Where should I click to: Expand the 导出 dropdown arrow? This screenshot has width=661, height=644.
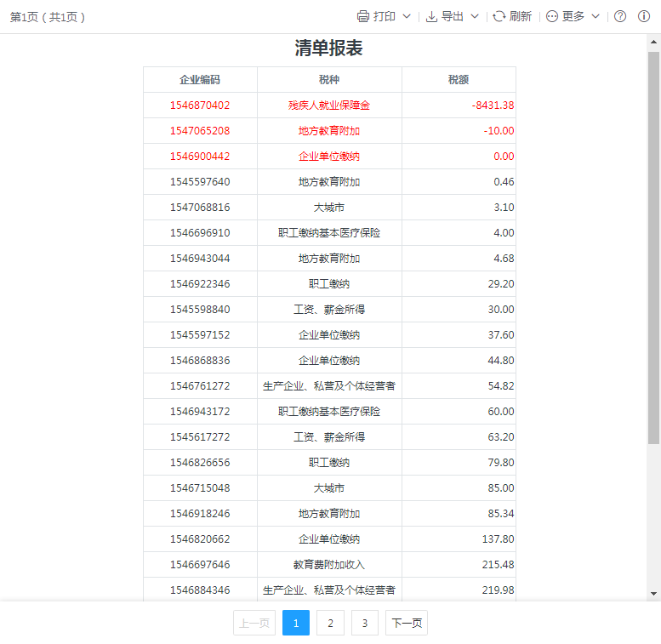(x=475, y=16)
